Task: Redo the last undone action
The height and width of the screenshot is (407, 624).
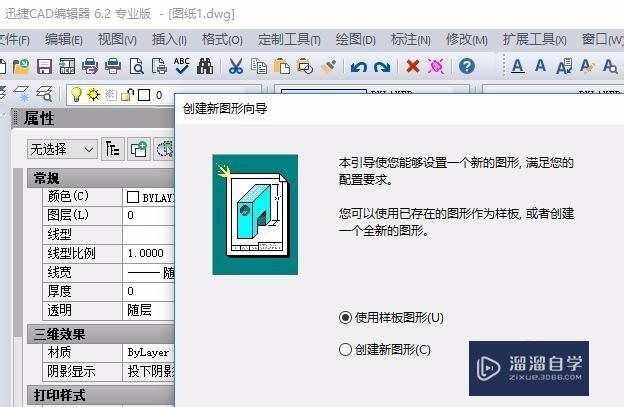Action: point(382,66)
